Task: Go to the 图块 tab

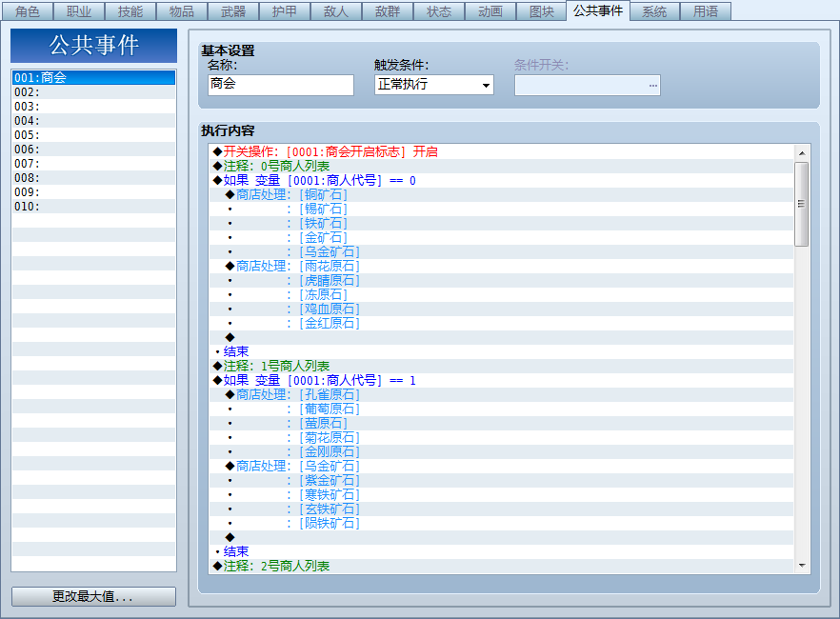Action: click(542, 11)
